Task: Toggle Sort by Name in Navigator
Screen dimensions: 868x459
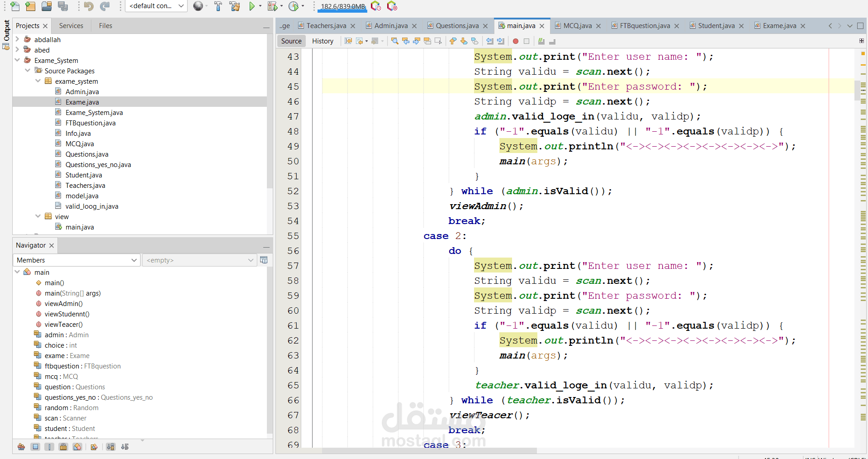Action: coord(111,447)
